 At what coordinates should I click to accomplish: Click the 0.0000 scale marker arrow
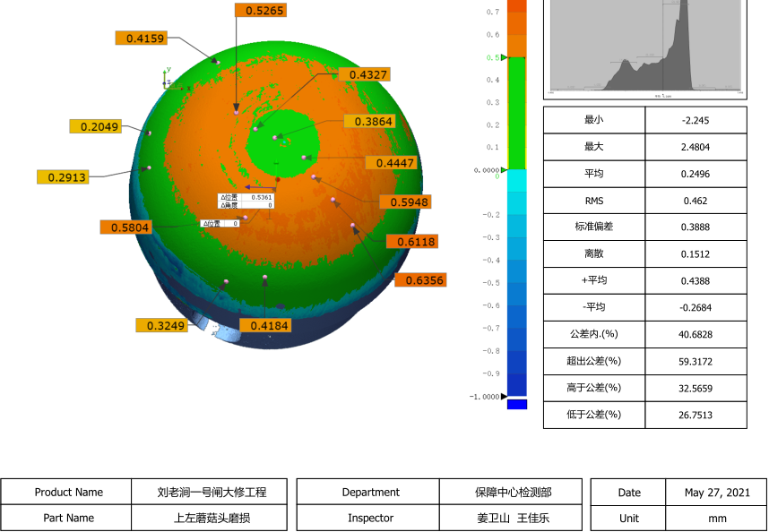click(504, 168)
